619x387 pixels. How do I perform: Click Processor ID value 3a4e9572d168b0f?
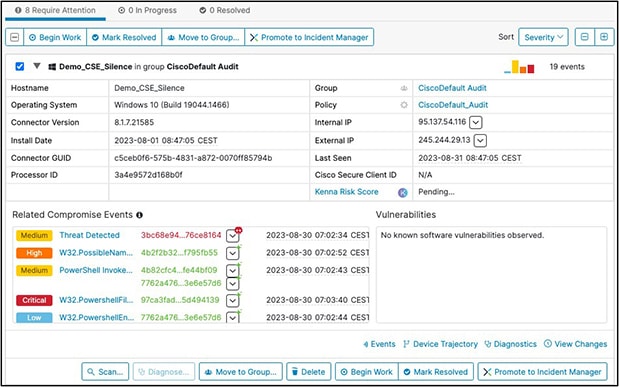pos(148,175)
